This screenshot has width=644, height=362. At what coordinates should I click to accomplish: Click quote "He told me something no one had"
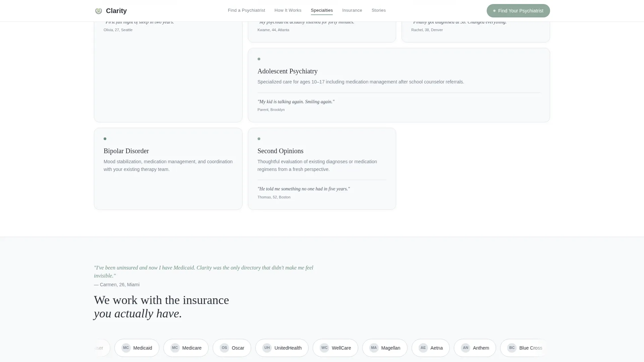click(x=304, y=189)
